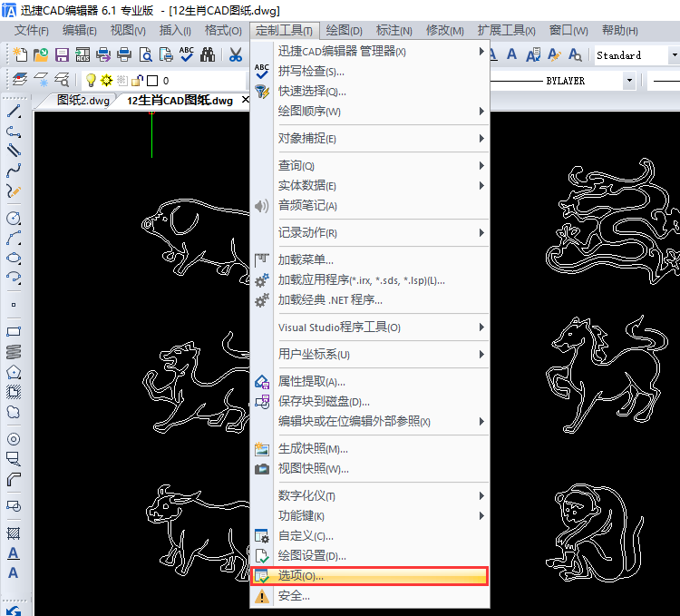
Task: Select the Elliptical Arc tool
Action: [x=14, y=278]
